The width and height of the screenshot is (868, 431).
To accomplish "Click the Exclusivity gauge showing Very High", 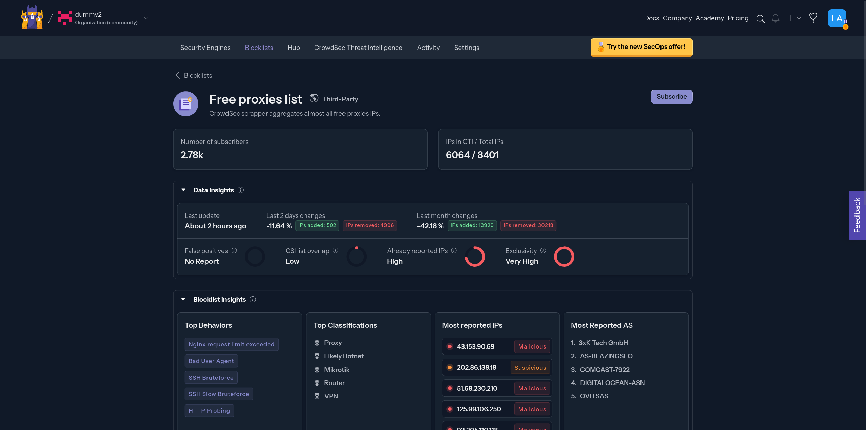I will (x=564, y=256).
